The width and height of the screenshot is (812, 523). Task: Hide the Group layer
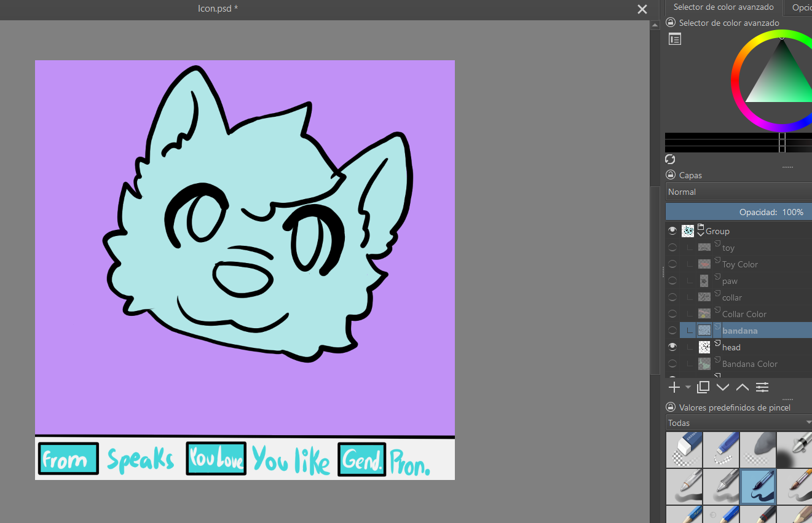tap(672, 231)
